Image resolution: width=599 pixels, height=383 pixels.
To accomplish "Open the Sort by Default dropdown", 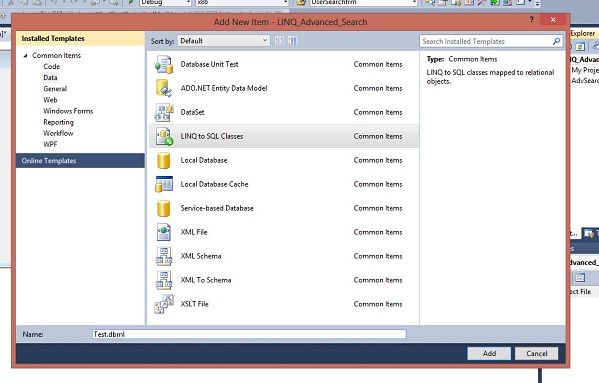I will click(x=223, y=41).
